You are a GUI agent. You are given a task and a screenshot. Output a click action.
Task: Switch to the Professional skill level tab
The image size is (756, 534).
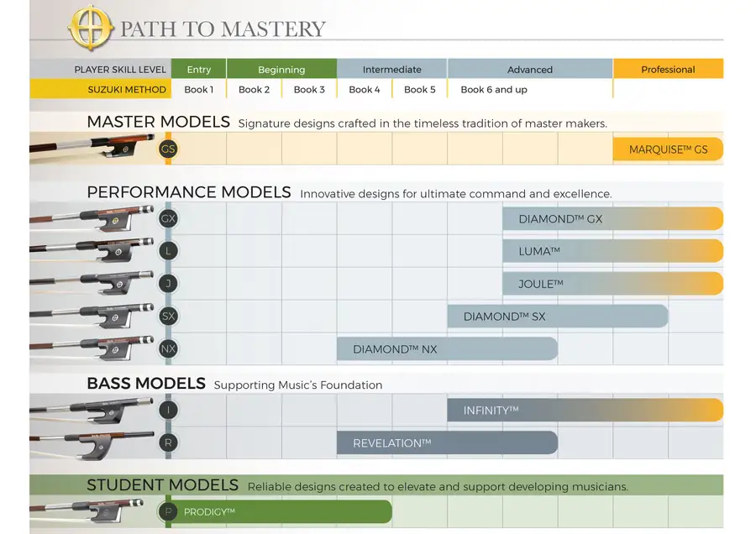[x=668, y=70]
